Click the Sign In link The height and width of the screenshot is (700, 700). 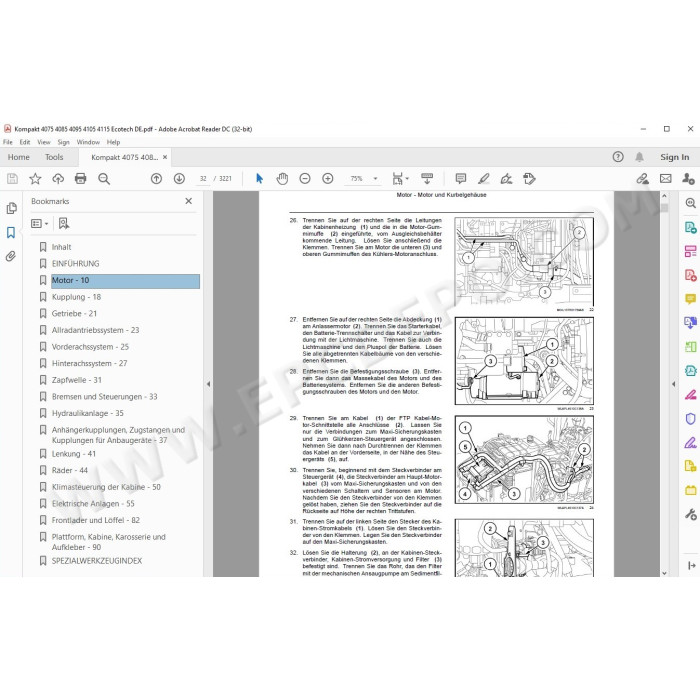(x=675, y=157)
